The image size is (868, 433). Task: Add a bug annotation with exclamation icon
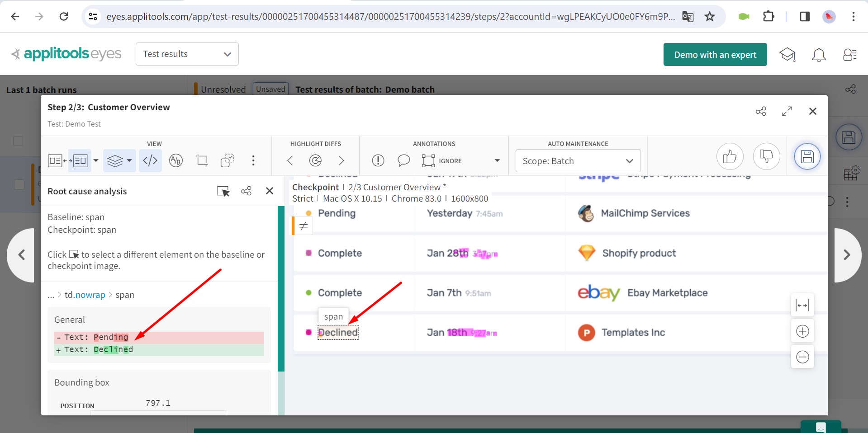tap(378, 160)
